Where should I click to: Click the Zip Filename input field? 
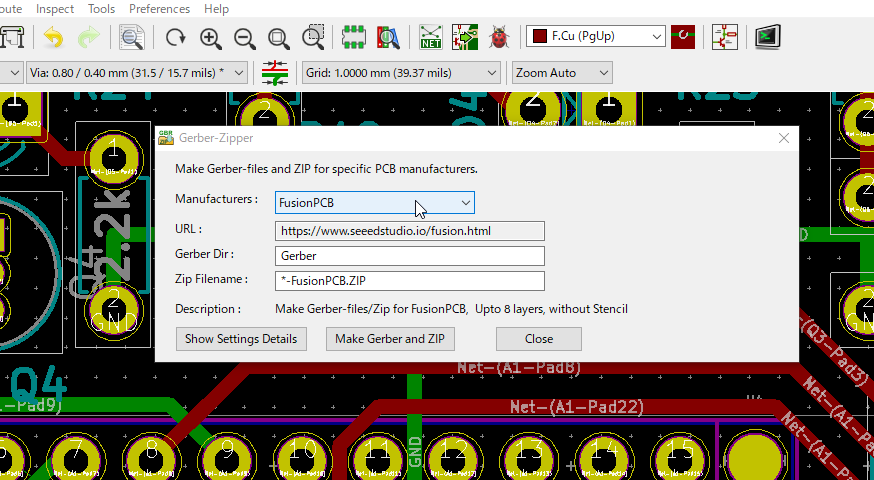pos(410,281)
